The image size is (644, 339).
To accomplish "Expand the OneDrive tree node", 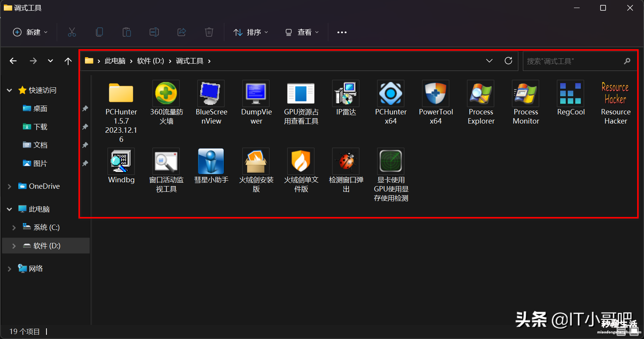I will pyautogui.click(x=10, y=186).
